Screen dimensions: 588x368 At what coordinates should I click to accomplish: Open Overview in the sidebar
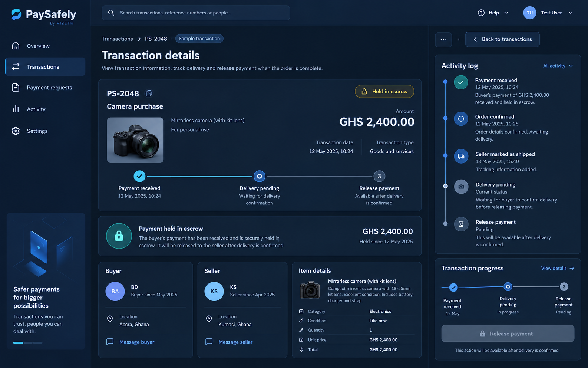(x=45, y=46)
